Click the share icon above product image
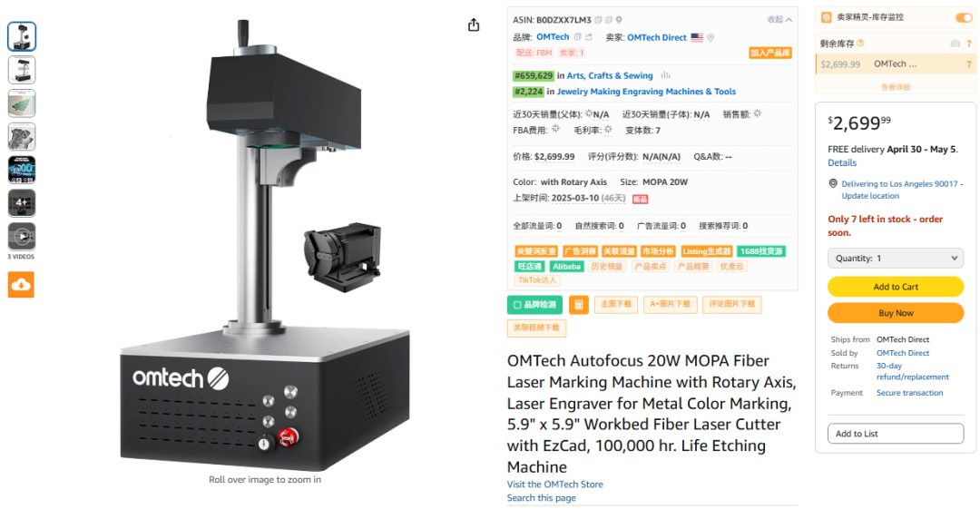980x509 pixels. click(474, 25)
